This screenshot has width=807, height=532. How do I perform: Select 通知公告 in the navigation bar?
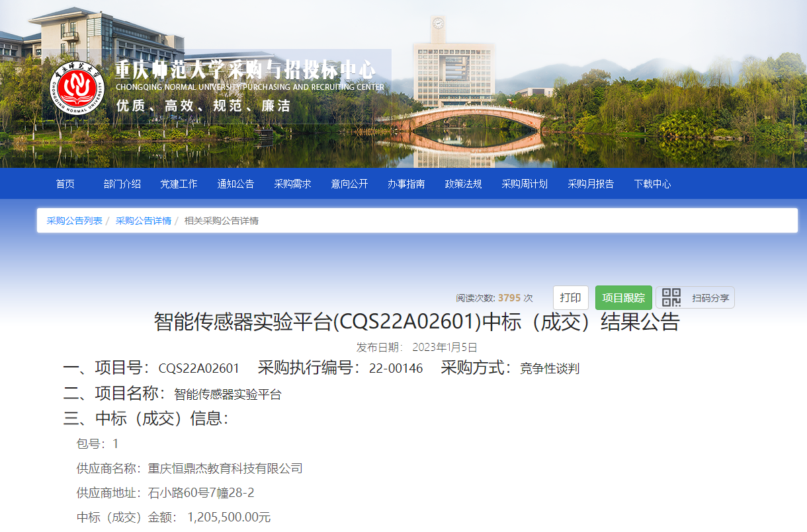[235, 184]
